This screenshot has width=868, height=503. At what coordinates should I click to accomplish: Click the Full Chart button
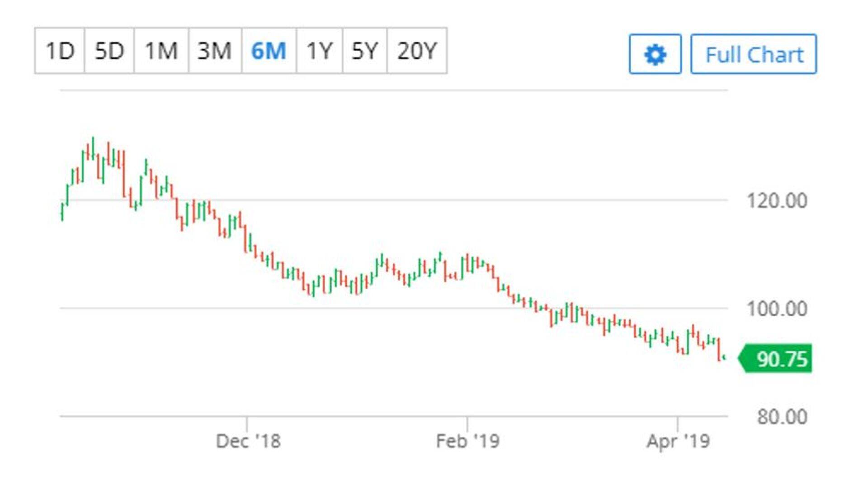(x=754, y=54)
